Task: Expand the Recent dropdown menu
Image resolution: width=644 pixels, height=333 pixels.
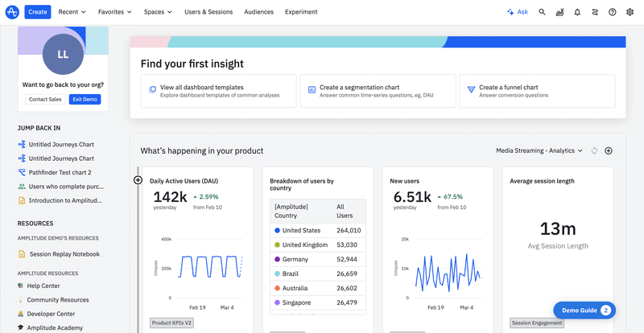Action: [x=72, y=12]
